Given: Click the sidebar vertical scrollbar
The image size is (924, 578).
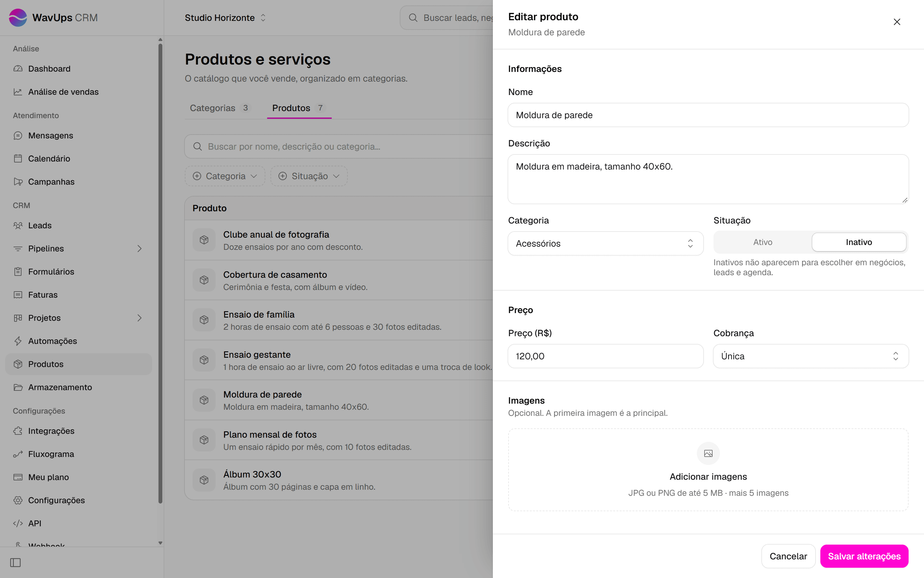Looking at the screenshot, I should (x=160, y=273).
